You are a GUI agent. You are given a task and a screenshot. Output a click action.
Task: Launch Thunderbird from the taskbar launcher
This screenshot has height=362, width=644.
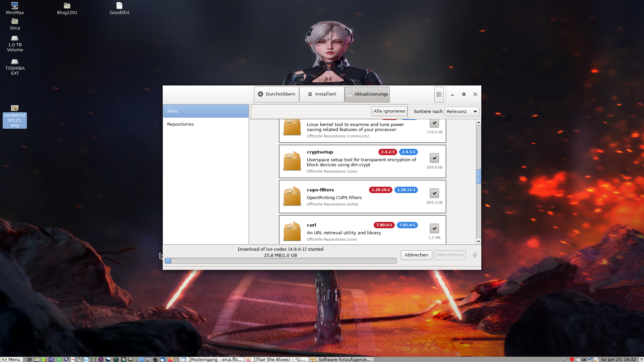162,359
